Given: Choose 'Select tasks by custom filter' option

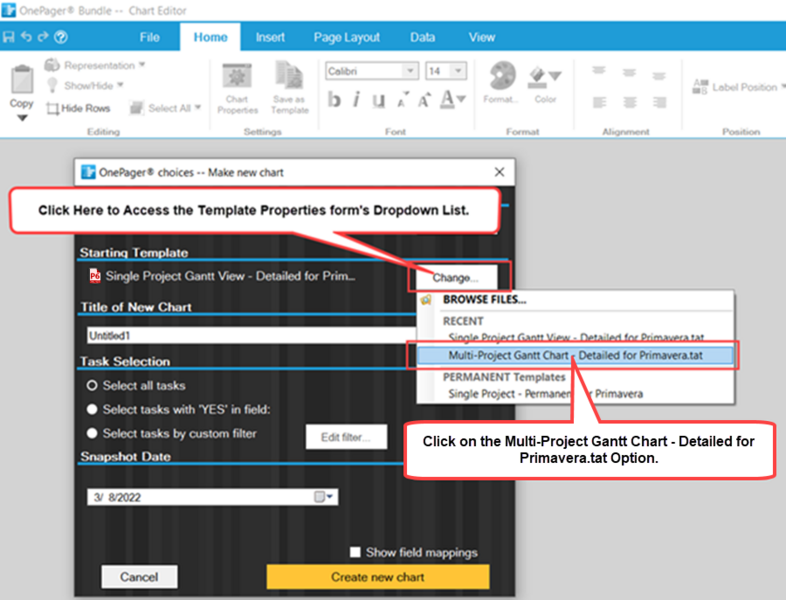Looking at the screenshot, I should (92, 434).
